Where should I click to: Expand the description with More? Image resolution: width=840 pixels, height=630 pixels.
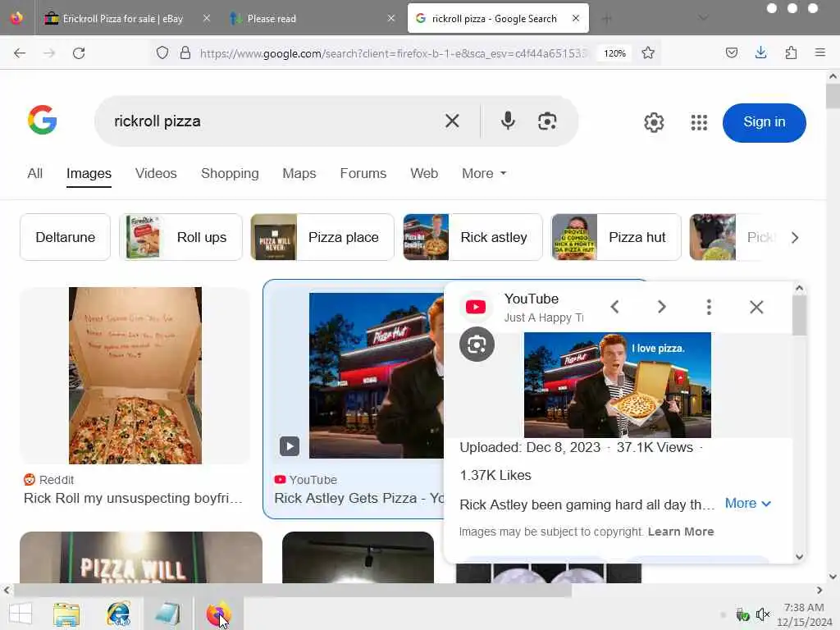748,504
